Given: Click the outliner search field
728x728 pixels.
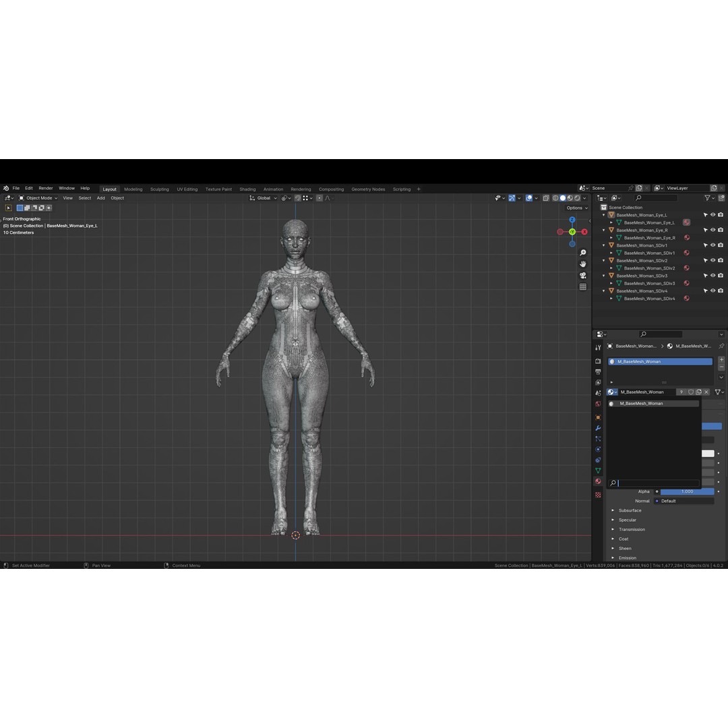Looking at the screenshot, I should click(656, 198).
